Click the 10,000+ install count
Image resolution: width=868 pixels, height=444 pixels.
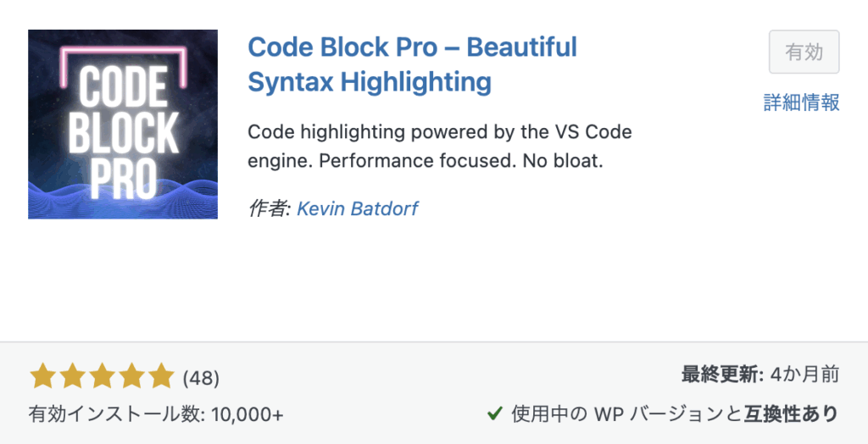[247, 414]
